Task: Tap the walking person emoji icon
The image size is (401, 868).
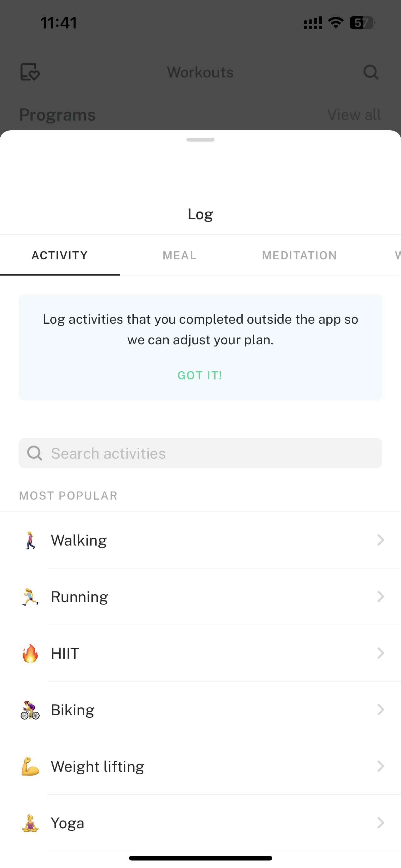Action: pyautogui.click(x=30, y=541)
